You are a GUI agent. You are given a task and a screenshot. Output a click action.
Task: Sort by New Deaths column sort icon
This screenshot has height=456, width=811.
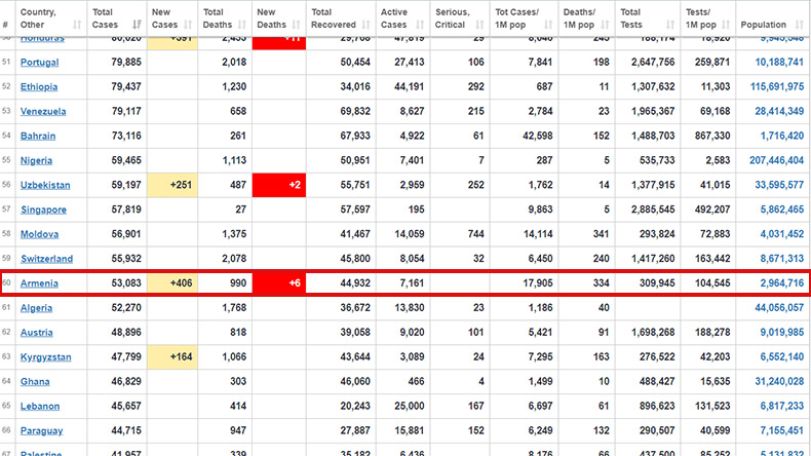tap(296, 24)
